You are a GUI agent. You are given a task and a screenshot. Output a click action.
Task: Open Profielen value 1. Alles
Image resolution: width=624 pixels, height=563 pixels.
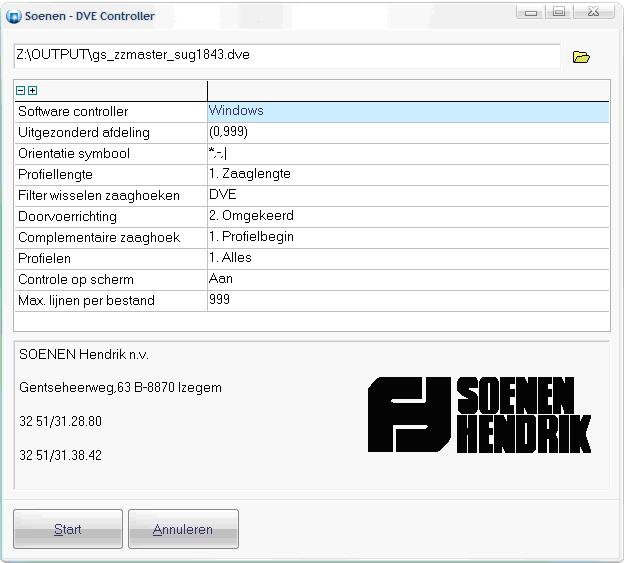click(x=408, y=259)
